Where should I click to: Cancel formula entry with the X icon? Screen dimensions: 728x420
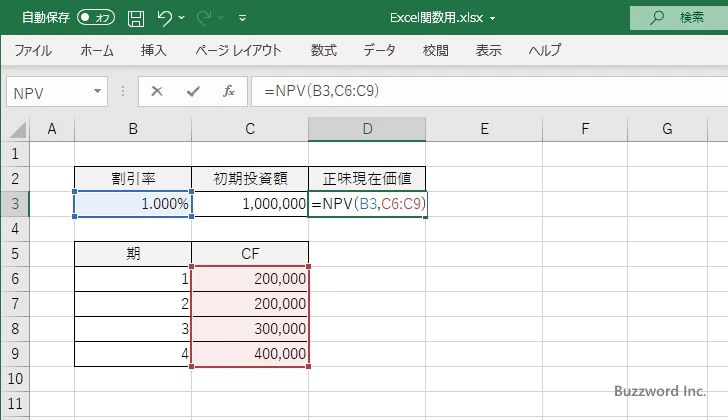[x=157, y=91]
